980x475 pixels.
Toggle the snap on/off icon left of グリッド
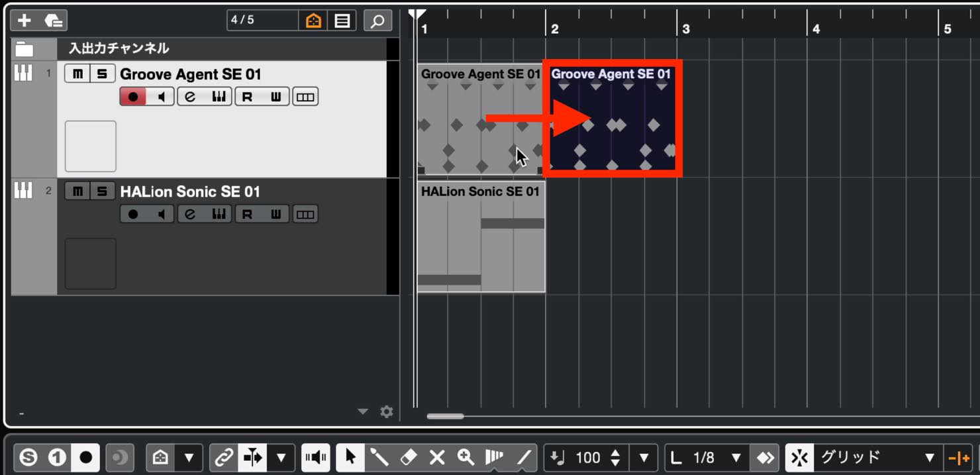click(799, 457)
